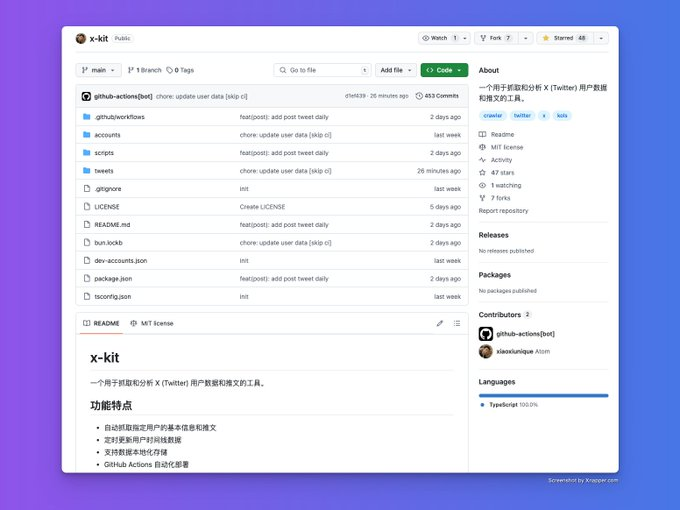Viewport: 680px width, 510px height.
Task: Open the README outline list icon
Action: pos(457,323)
